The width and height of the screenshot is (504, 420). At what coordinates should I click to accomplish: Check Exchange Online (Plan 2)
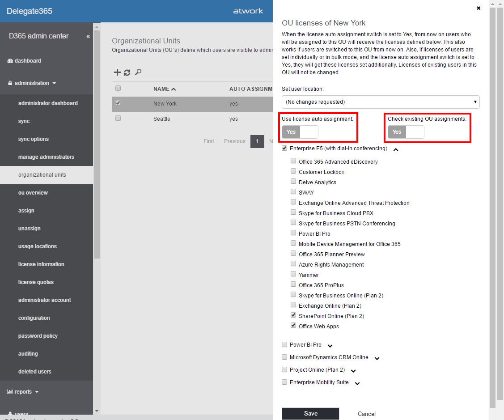293,305
